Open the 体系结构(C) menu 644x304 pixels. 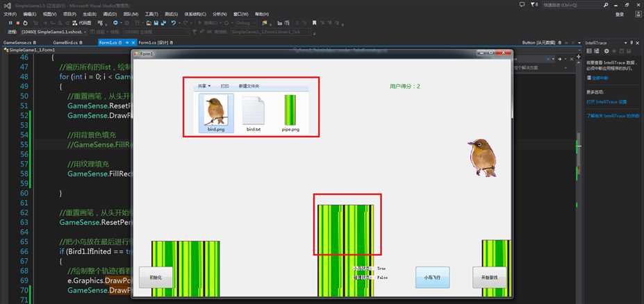[x=197, y=14]
